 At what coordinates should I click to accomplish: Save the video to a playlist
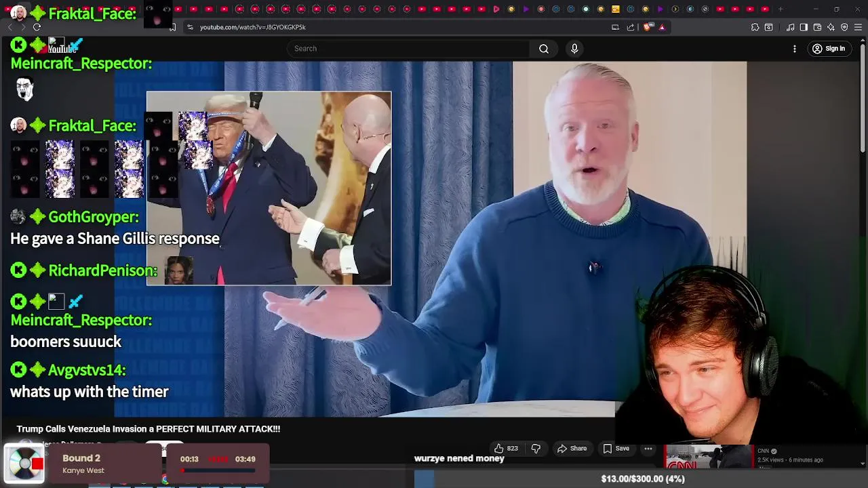click(x=616, y=448)
